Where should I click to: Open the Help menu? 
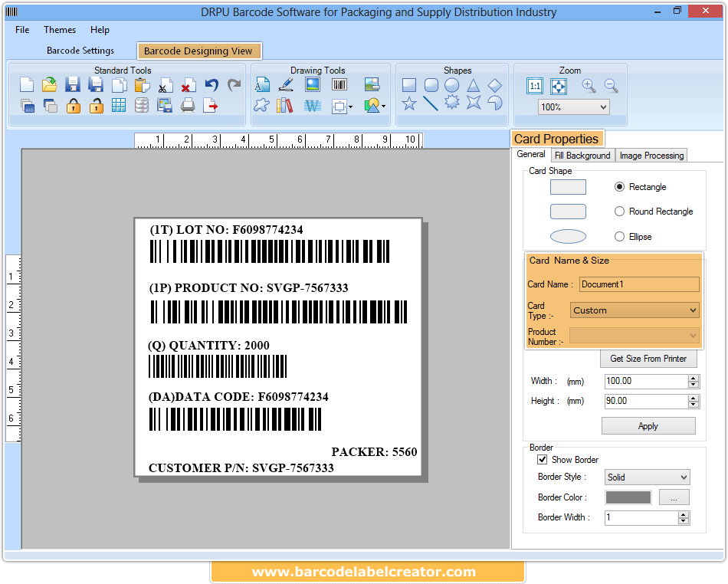click(x=100, y=30)
